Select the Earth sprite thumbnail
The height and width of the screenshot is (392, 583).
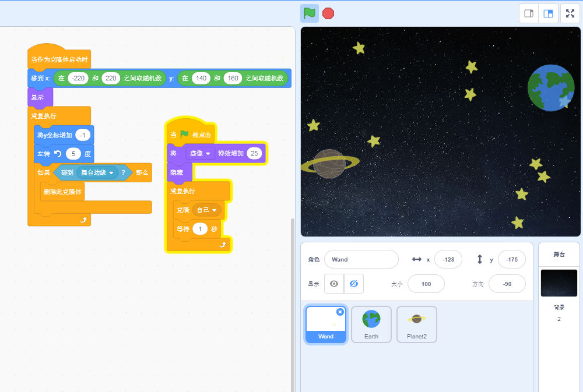[371, 324]
